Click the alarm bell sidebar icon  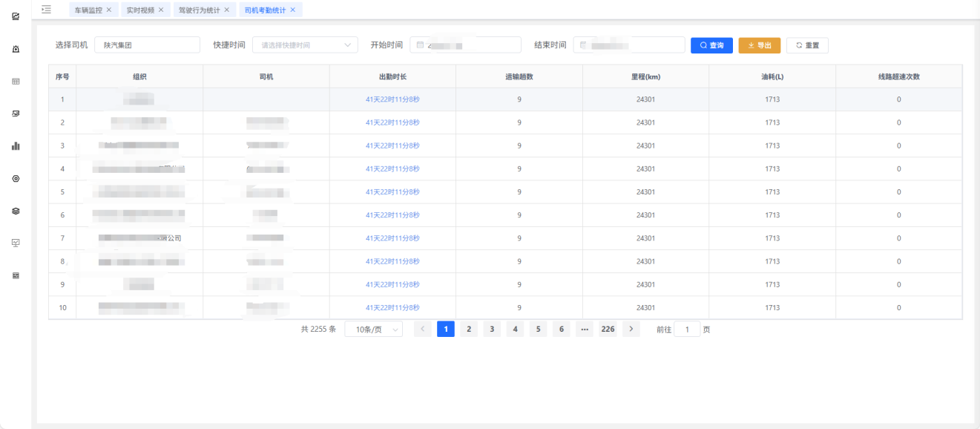click(16, 49)
